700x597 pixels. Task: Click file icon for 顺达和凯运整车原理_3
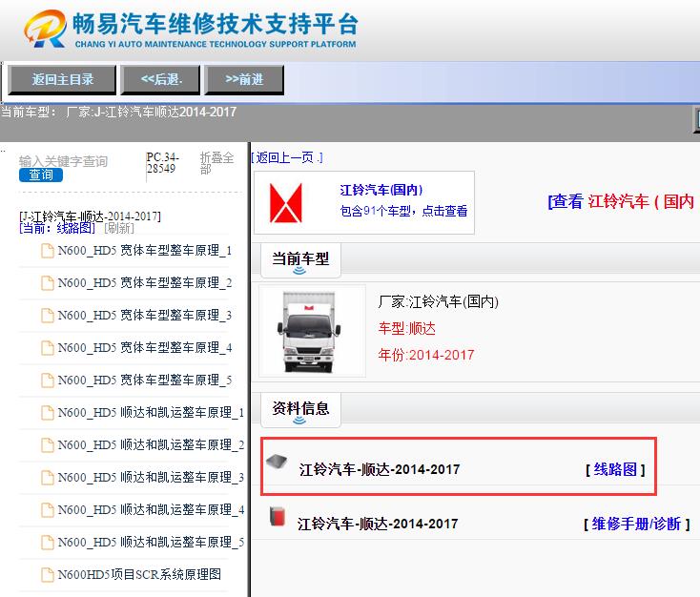[x=48, y=478]
